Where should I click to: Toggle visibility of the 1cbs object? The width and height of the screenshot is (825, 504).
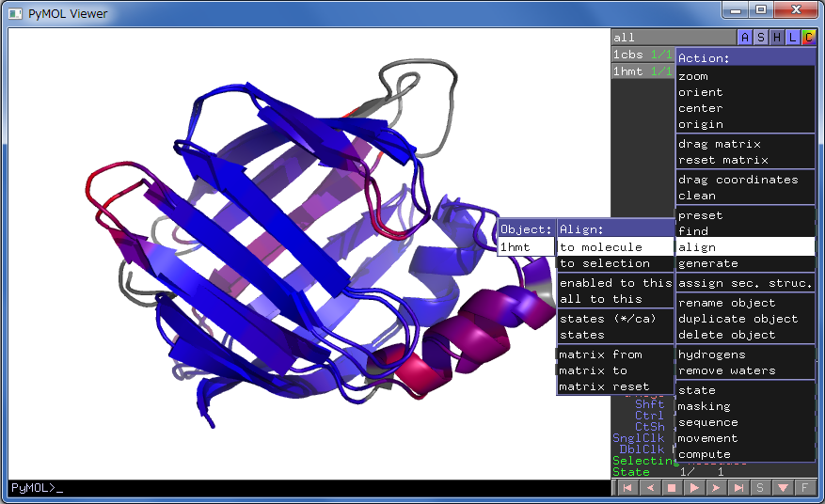627,55
